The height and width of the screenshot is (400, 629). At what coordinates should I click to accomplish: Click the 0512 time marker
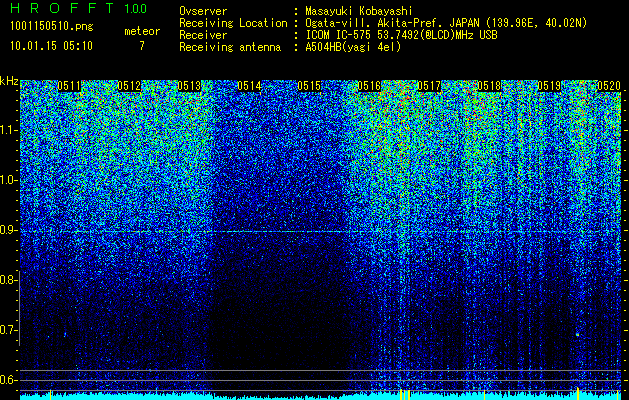click(129, 86)
